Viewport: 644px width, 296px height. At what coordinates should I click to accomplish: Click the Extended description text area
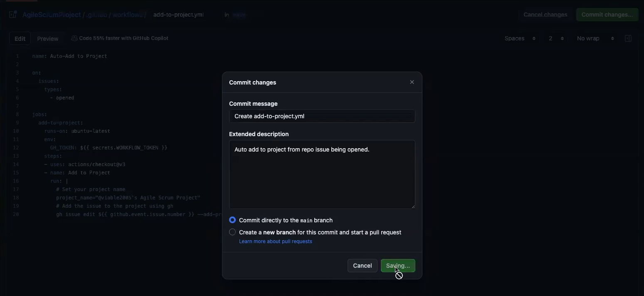[x=322, y=174]
